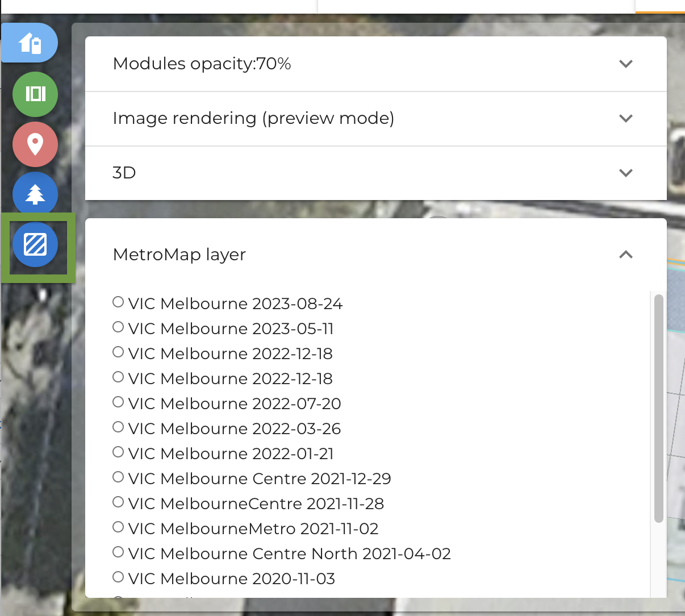Enable VIC Melbourne 2022-01-21 imagery
Screen dimensions: 685x616
[x=118, y=452]
